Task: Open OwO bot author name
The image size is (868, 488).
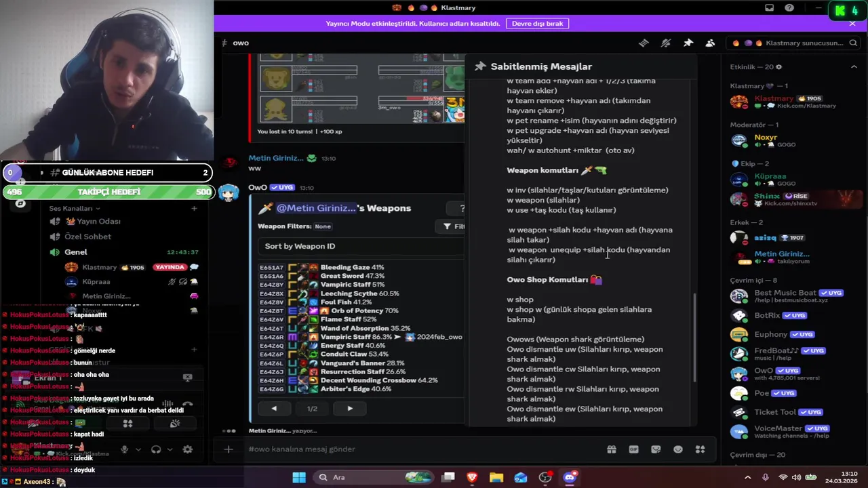Action: point(258,188)
